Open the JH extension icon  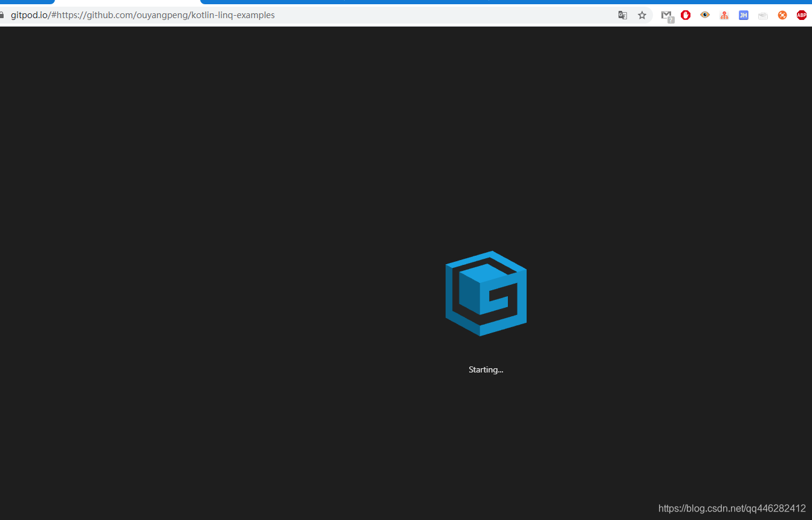point(744,15)
